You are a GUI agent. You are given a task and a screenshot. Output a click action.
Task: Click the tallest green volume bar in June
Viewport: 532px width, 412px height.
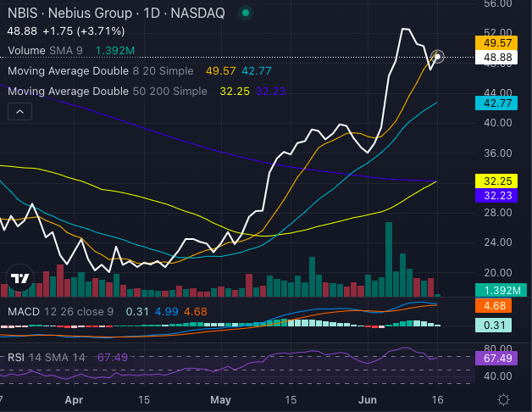[x=389, y=259]
